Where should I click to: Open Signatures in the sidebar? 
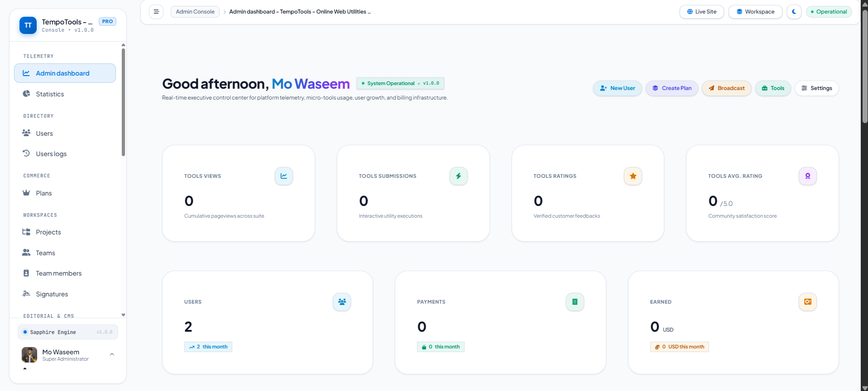click(65, 294)
